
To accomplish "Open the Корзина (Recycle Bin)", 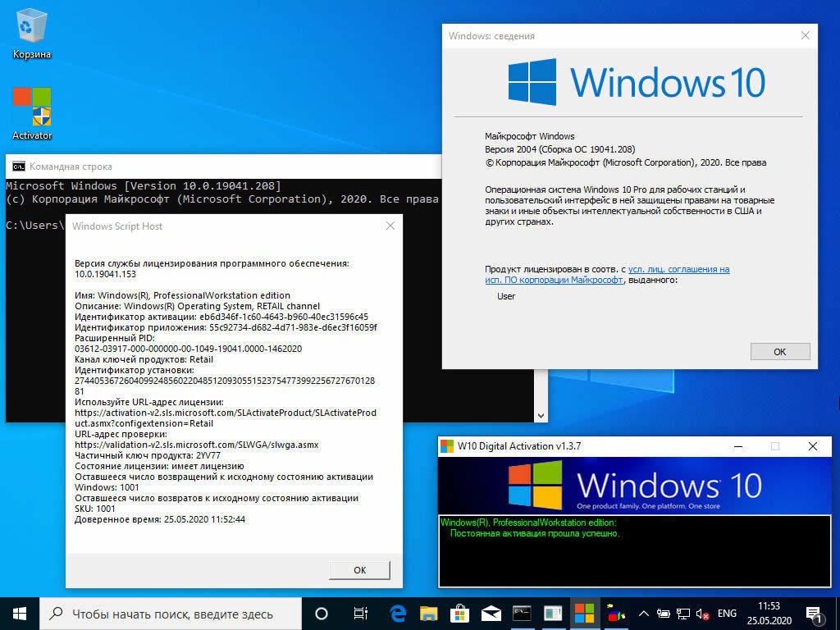I will [31, 25].
